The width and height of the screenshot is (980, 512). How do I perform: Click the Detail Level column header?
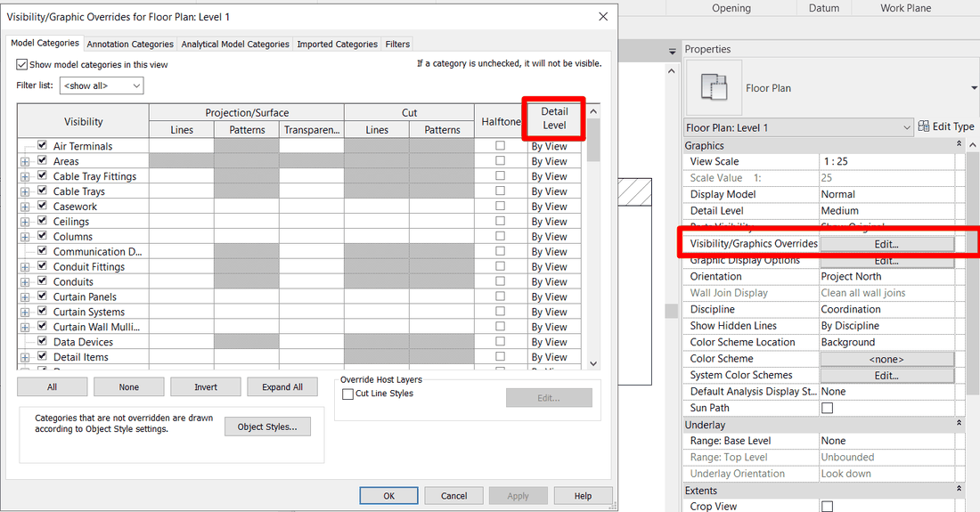point(554,118)
